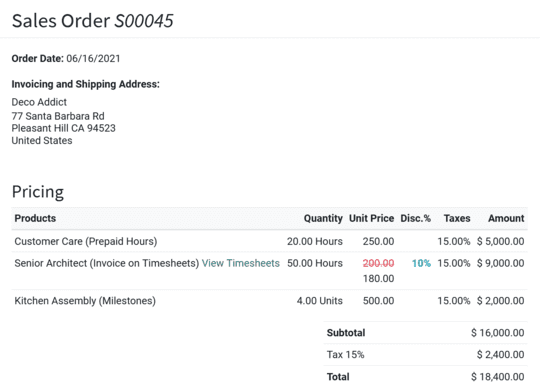Click the Pricing section heading
This screenshot has height=391, width=540.
[38, 192]
